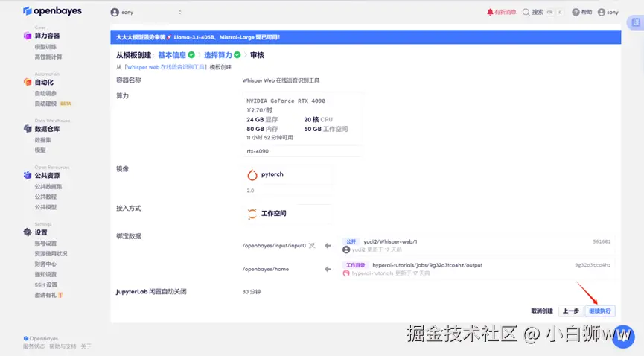Go to 选择算力 step
This screenshot has width=644, height=356.
(x=218, y=55)
